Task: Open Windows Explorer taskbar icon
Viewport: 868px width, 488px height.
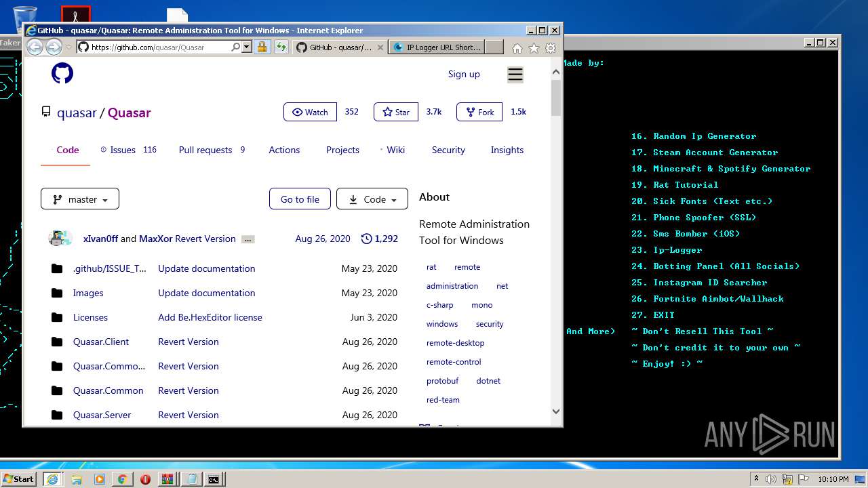Action: [x=77, y=479]
